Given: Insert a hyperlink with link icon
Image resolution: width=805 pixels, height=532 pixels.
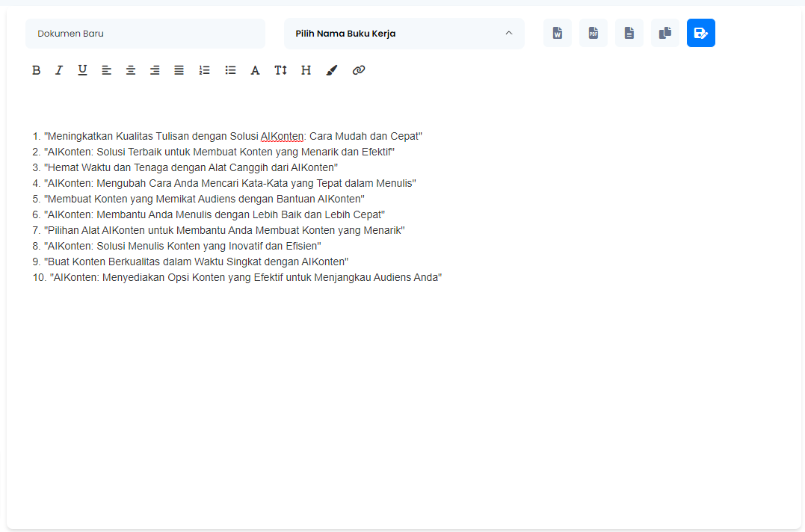Looking at the screenshot, I should coord(358,70).
